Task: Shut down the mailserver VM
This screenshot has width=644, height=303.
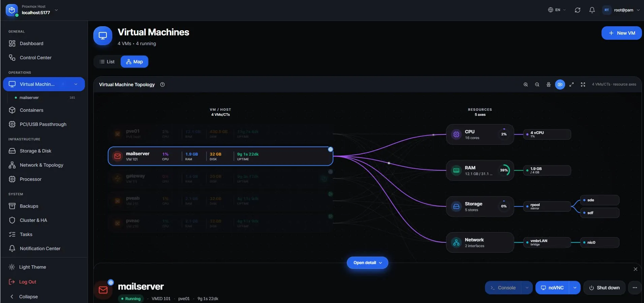Action: click(x=604, y=288)
